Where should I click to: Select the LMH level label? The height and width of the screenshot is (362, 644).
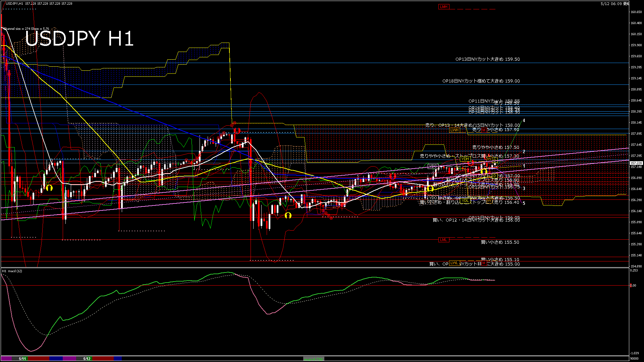[444, 7]
